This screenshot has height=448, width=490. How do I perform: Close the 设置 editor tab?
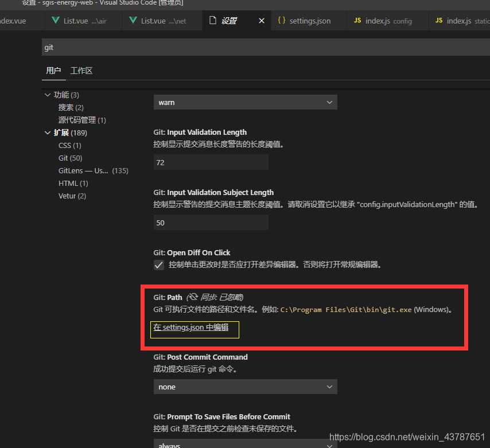click(x=261, y=20)
